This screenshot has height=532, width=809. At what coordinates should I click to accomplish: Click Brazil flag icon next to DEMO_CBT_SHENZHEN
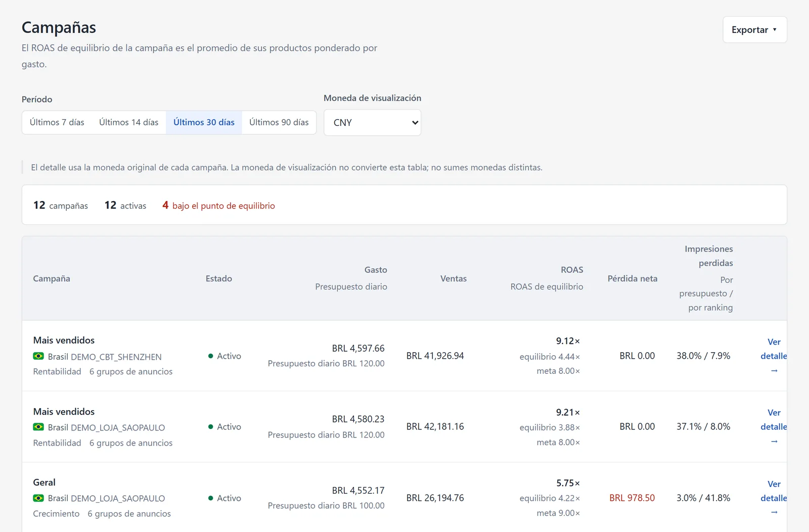[38, 356]
